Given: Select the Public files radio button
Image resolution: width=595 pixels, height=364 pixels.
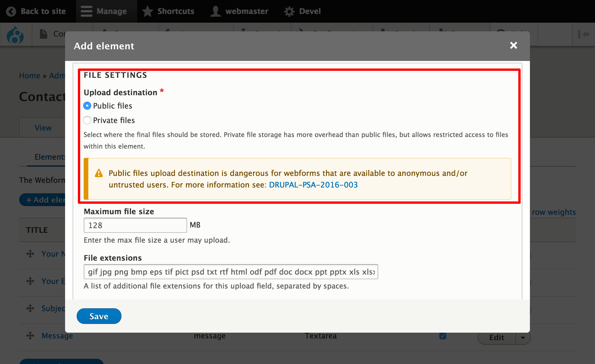Looking at the screenshot, I should 87,106.
